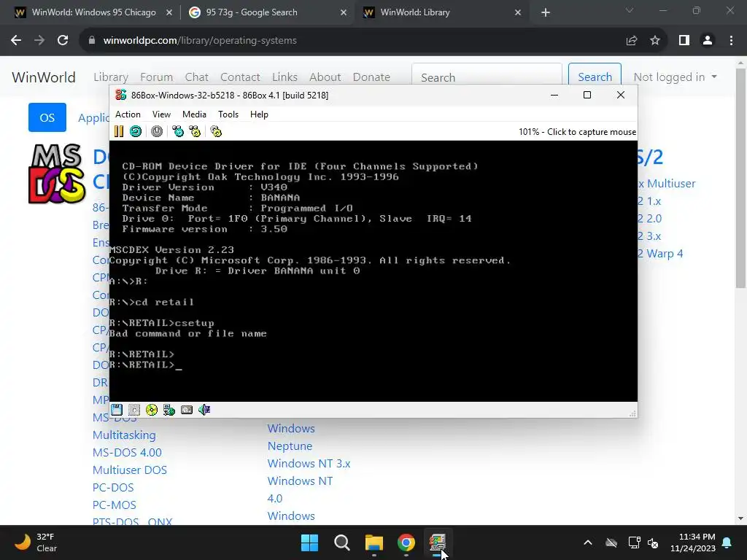Screen dimensions: 747x560
Task: Open the Windows NT 4.0 link
Action: pyautogui.click(x=300, y=489)
